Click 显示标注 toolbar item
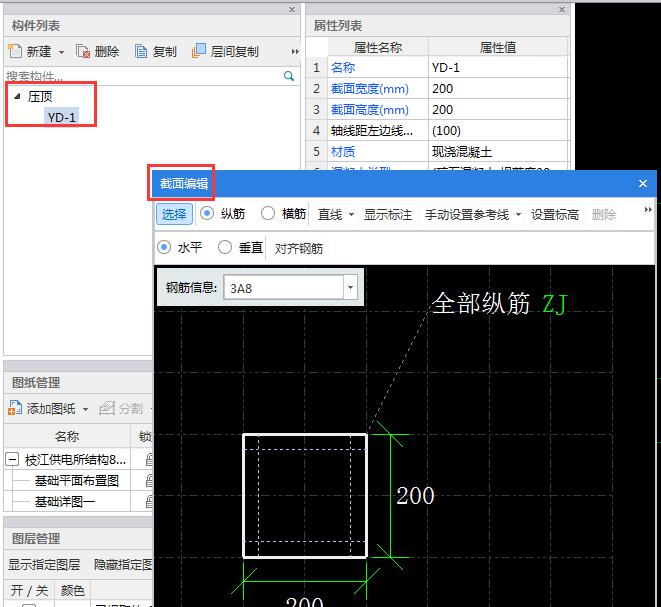 [x=388, y=215]
